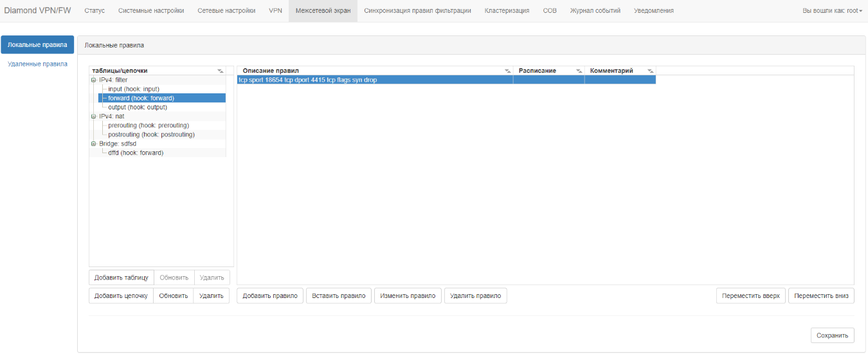This screenshot has height=354, width=868.
Task: Click sort icon in Комментарий column
Action: (x=650, y=71)
